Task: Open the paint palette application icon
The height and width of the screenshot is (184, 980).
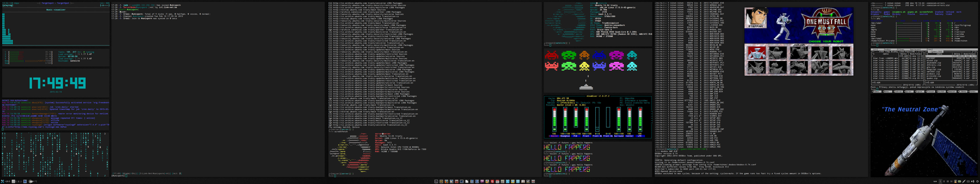Action: click(x=487, y=181)
